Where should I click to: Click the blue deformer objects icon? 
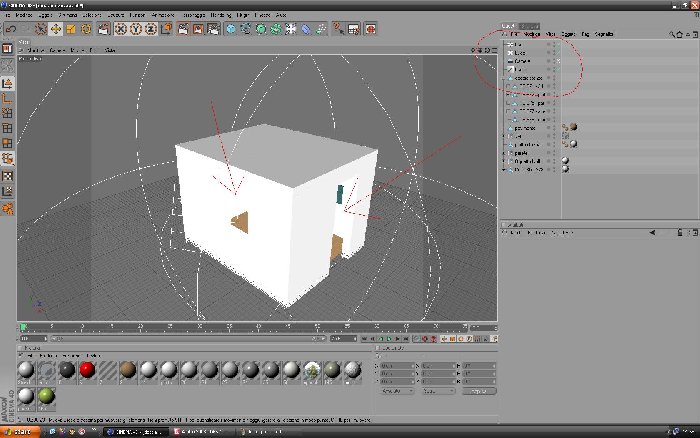pyautogui.click(x=306, y=29)
